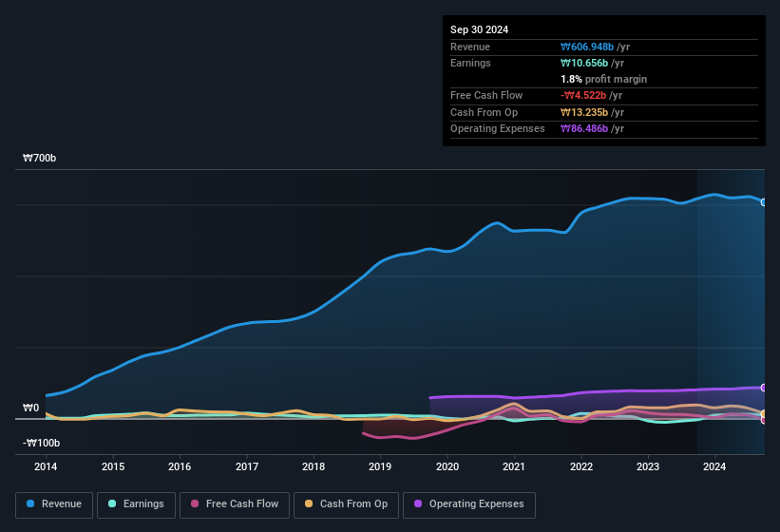
Task: Click the 2020 x-axis label
Action: [447, 466]
